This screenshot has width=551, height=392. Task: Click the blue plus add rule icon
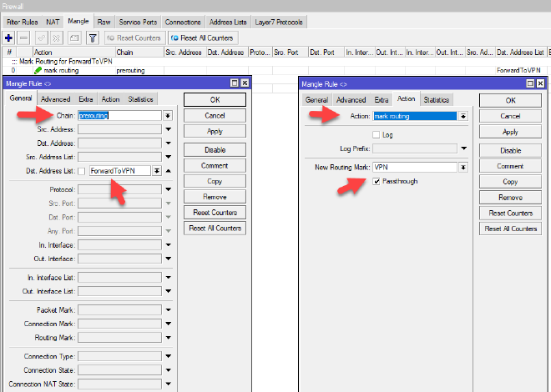tap(8, 38)
